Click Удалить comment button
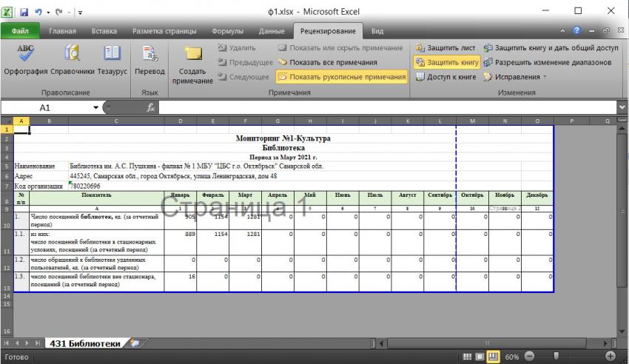The width and height of the screenshot is (629, 364). click(237, 47)
